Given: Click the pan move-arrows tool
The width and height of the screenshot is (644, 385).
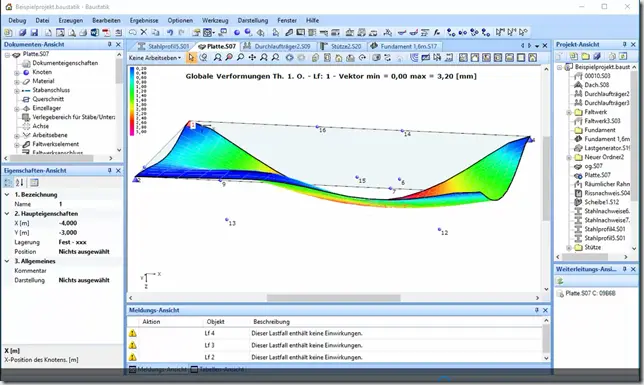Looking at the screenshot, I should coord(252,58).
